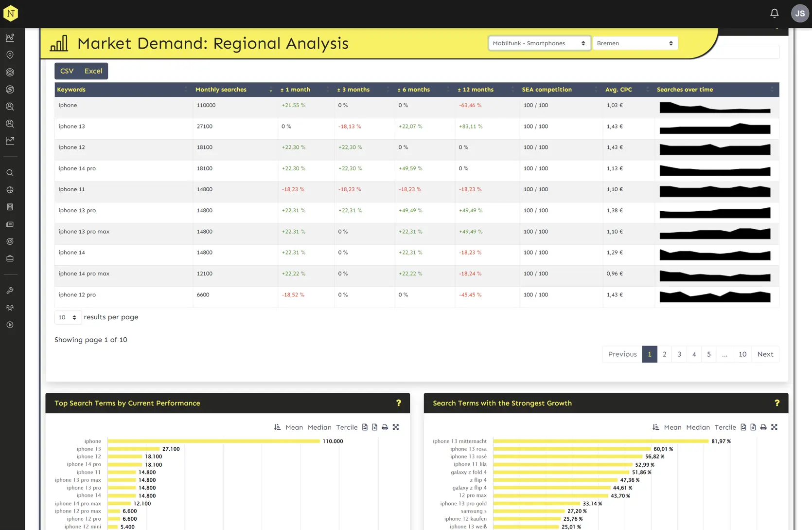Open the users group sidebar icon
The height and width of the screenshot is (530, 812).
(x=10, y=308)
